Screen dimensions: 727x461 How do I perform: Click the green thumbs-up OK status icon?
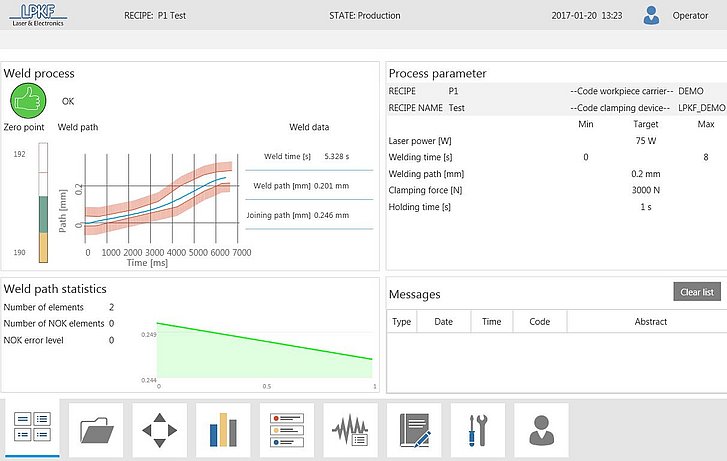coord(29,101)
